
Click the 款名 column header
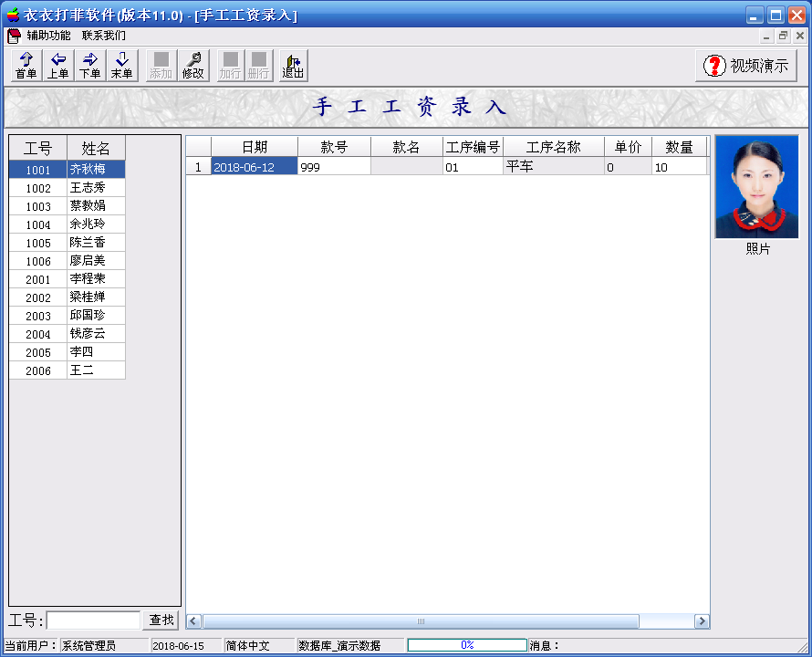point(407,147)
